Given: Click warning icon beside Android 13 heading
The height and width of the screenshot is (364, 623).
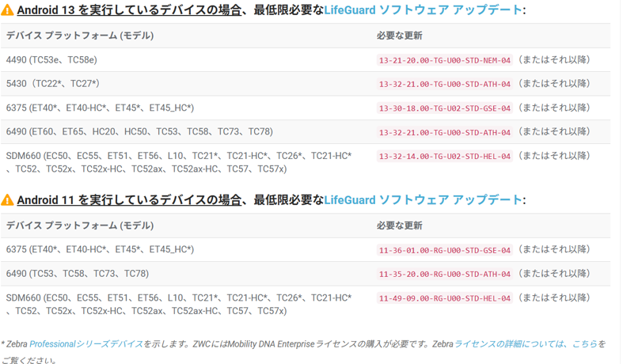Looking at the screenshot, I should [x=7, y=10].
